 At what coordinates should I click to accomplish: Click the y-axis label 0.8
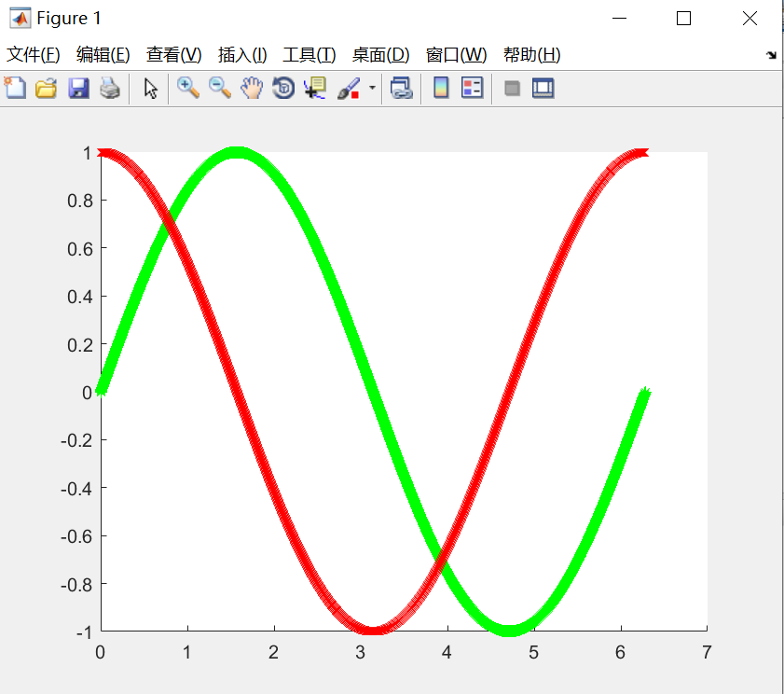(80, 201)
